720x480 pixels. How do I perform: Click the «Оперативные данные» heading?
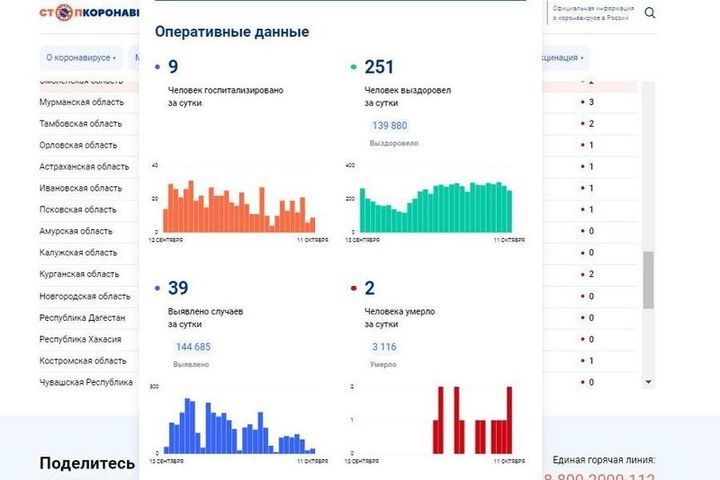(x=232, y=32)
